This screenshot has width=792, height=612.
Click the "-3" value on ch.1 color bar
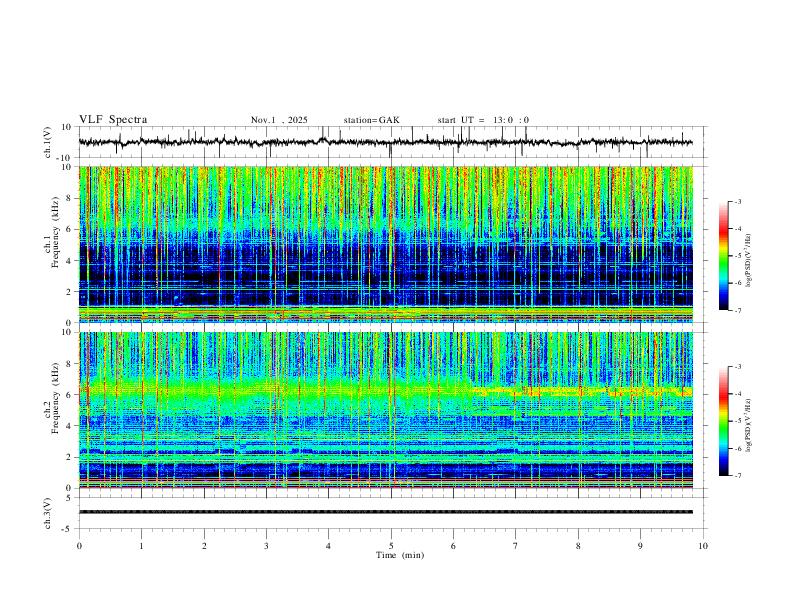(737, 201)
